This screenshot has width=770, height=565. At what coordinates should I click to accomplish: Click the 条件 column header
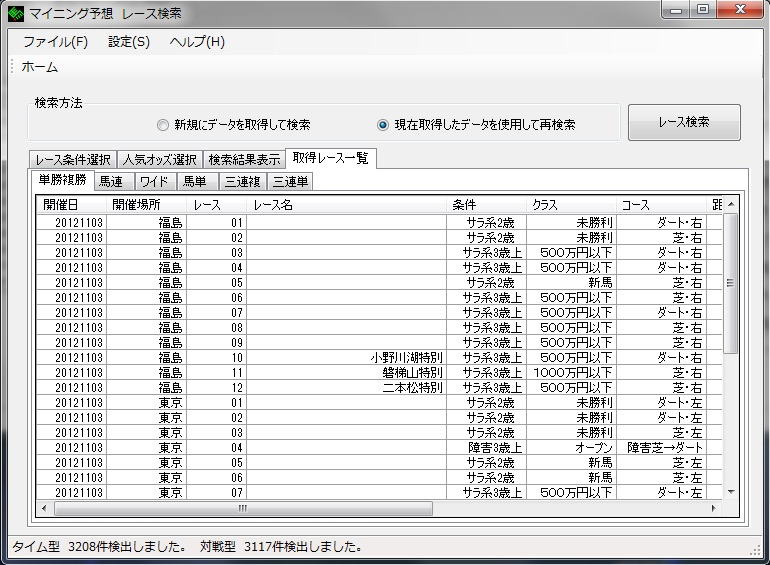coord(486,205)
